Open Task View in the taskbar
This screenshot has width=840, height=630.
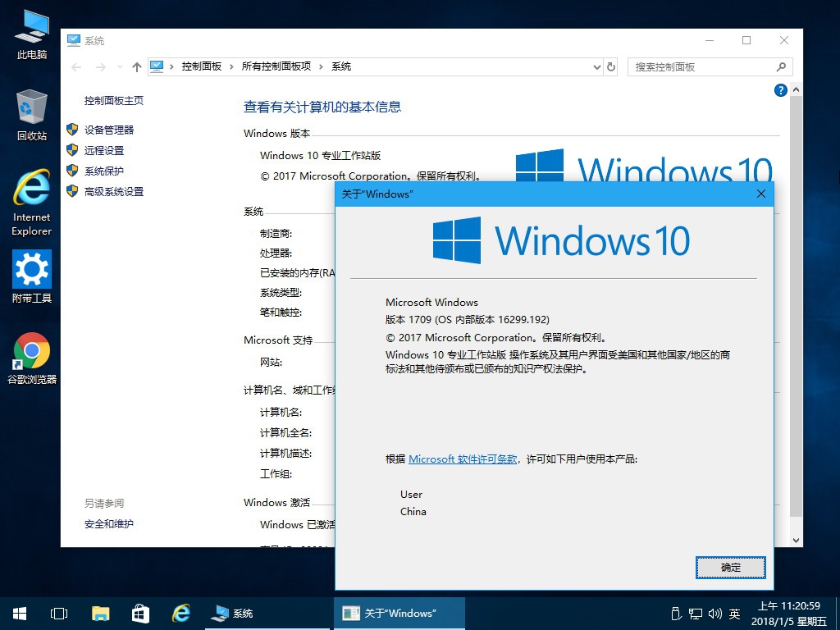click(x=59, y=614)
